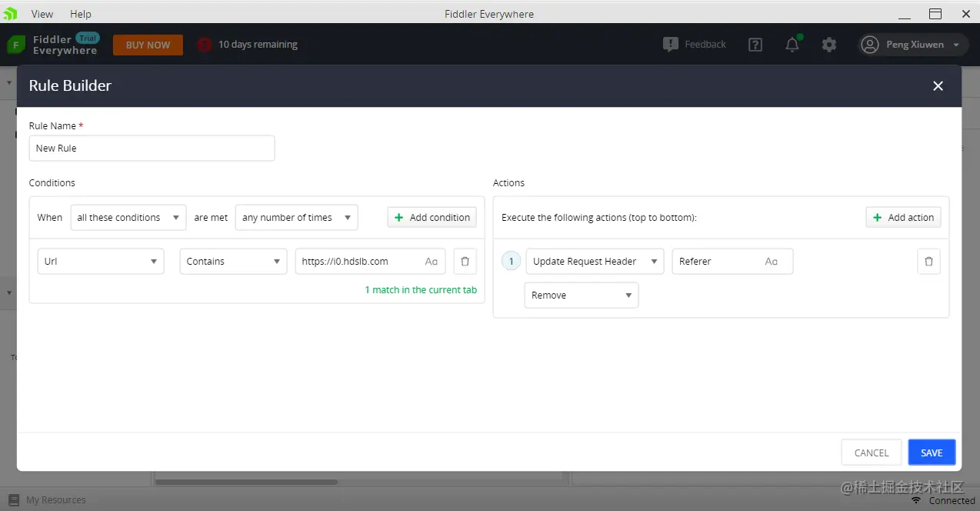Click the Add condition plus icon
The image size is (980, 511).
pos(398,218)
